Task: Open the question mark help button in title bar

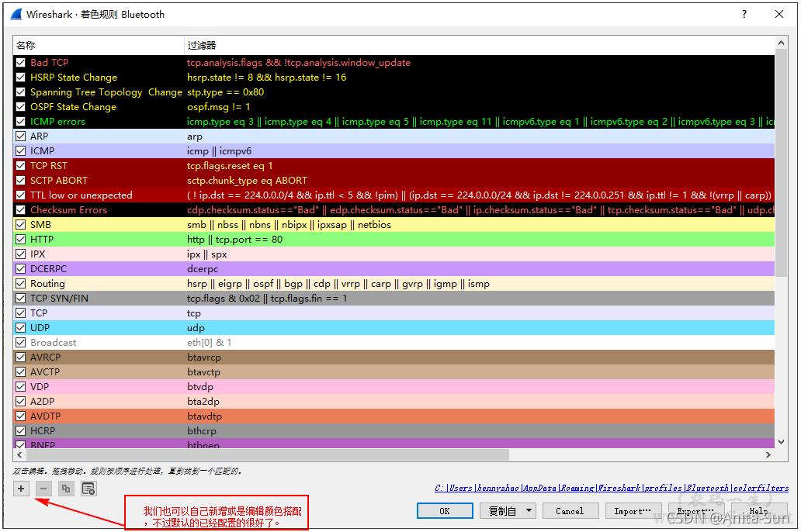Action: (744, 14)
